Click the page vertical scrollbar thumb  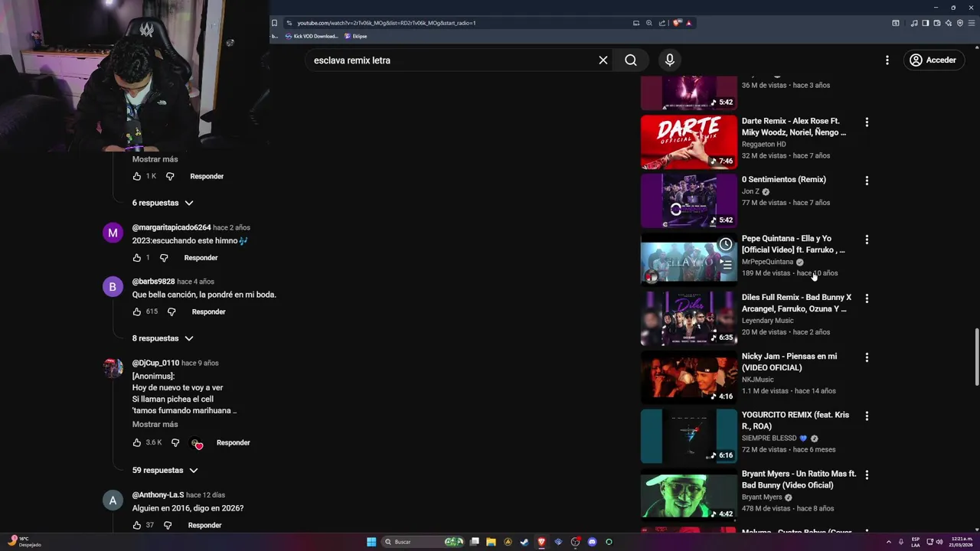976,357
